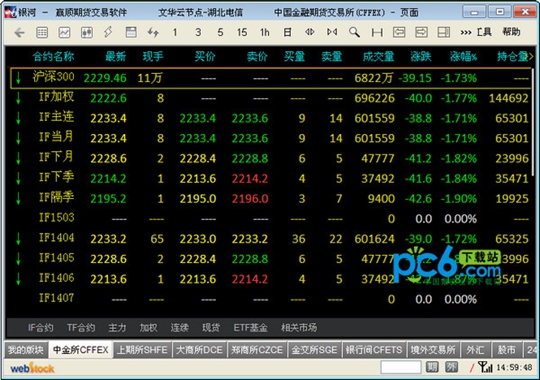
Task: Click the quote table vertical scrollbar
Action: [533, 121]
